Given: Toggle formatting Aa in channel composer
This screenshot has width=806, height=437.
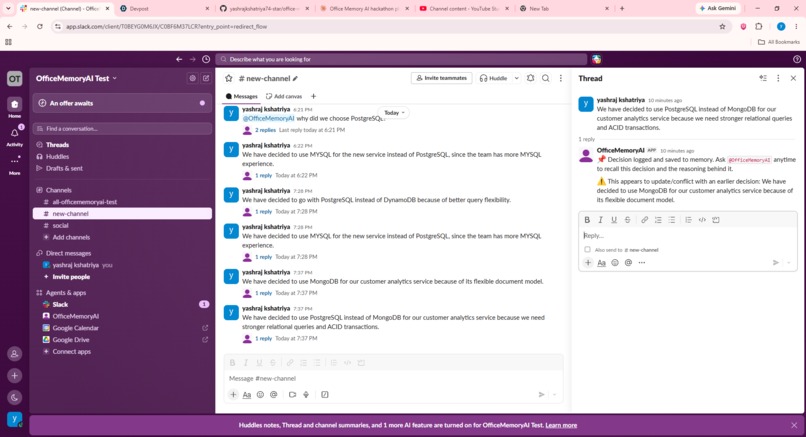Looking at the screenshot, I should (247, 395).
